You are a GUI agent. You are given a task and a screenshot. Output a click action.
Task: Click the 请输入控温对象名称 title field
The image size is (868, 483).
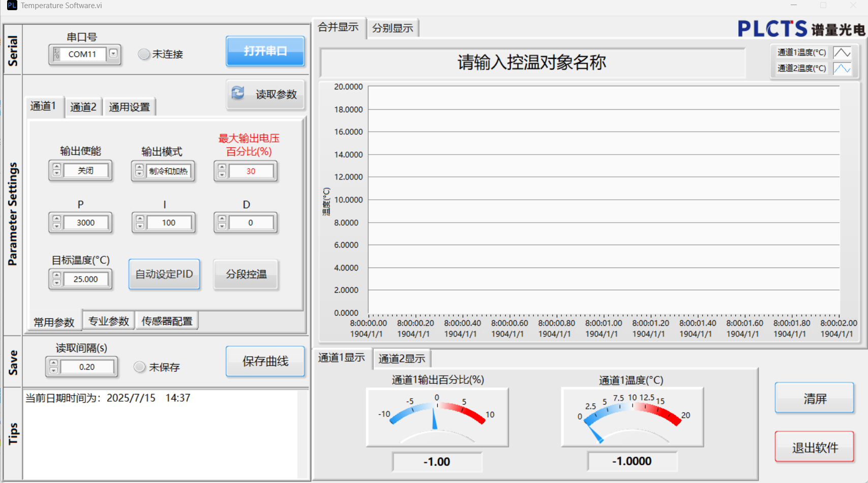(x=532, y=63)
